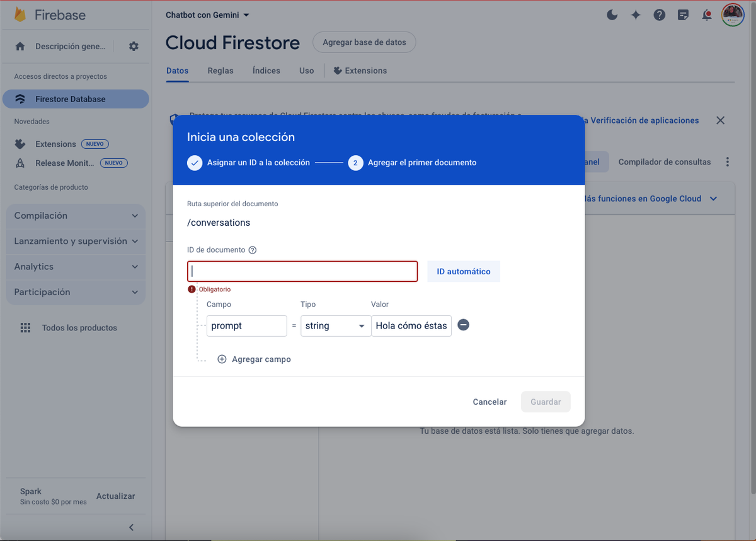Switch to the Uso tab
The image size is (756, 541).
307,71
